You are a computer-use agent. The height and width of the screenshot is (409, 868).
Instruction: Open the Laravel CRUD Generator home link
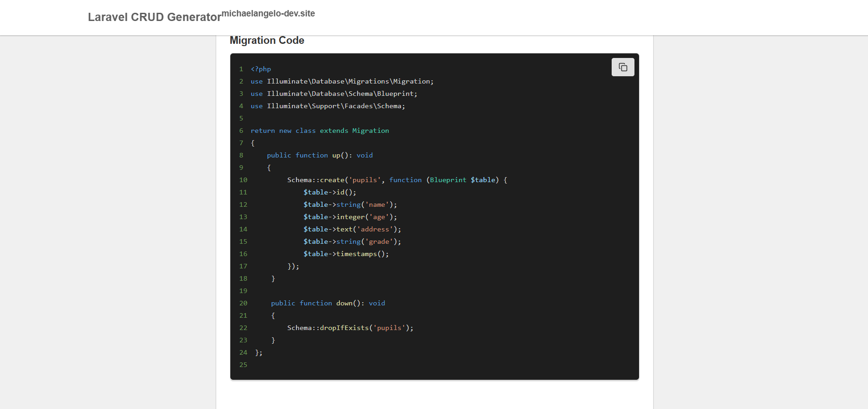click(154, 17)
